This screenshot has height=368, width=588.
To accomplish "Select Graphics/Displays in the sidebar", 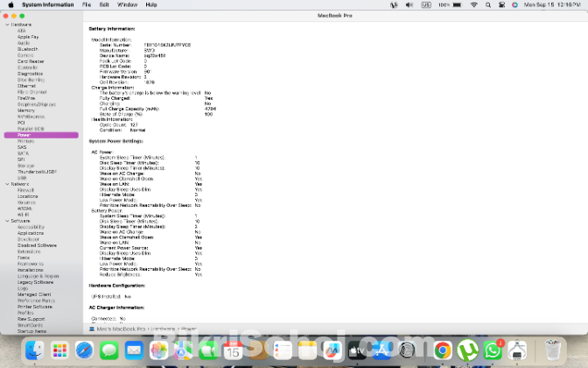I will pyautogui.click(x=37, y=104).
